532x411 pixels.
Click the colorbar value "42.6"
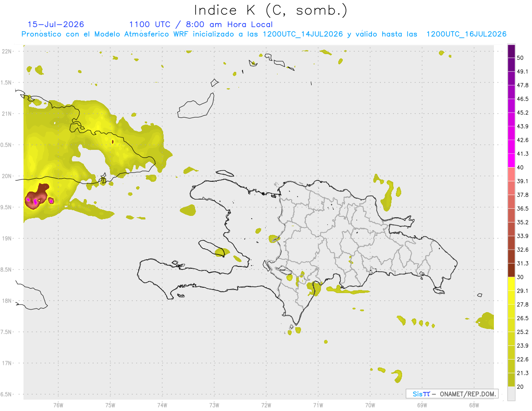[523, 140]
